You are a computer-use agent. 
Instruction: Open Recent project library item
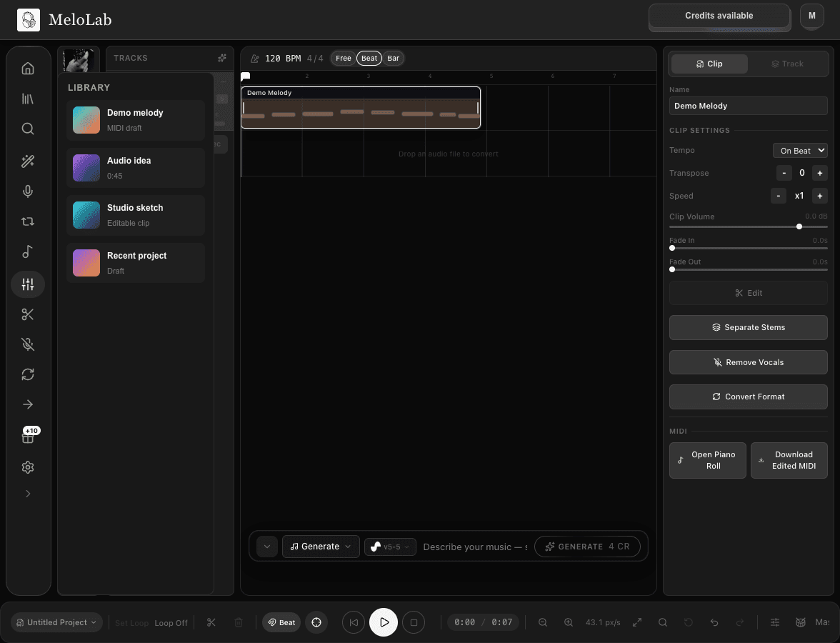[136, 263]
